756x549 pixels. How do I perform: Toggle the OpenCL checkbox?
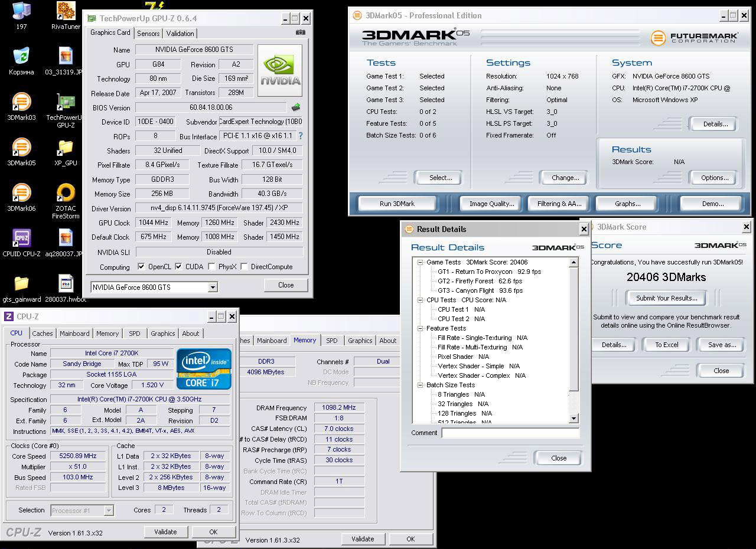pyautogui.click(x=141, y=267)
